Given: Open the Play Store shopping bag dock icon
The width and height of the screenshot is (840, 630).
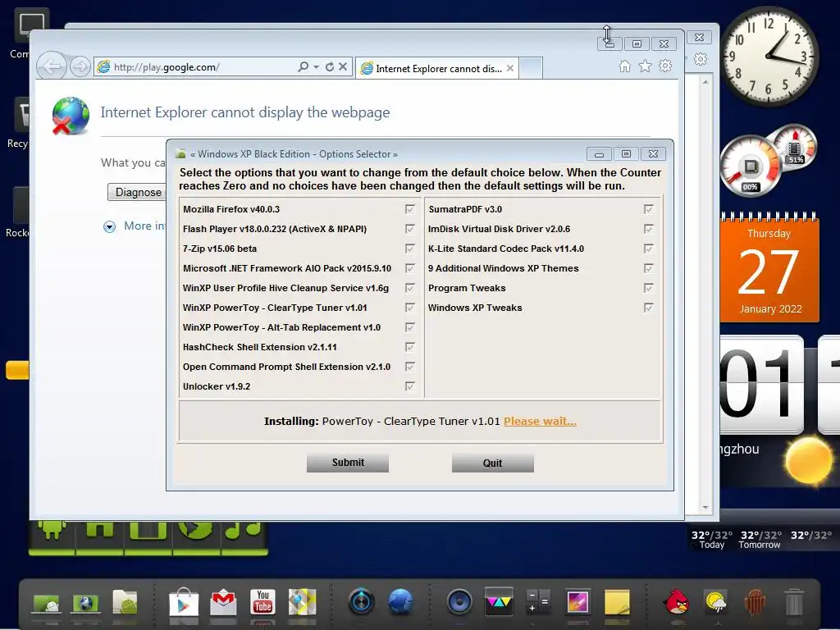Looking at the screenshot, I should [x=183, y=603].
